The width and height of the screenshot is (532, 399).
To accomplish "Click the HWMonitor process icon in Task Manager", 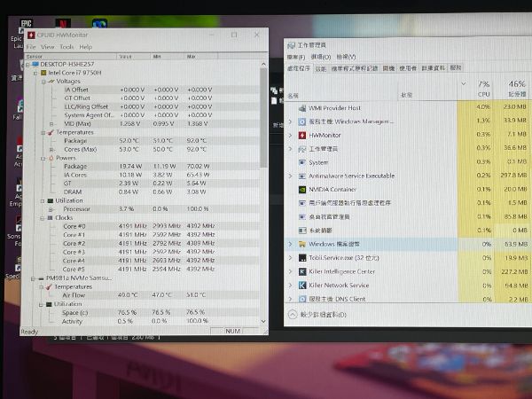I will point(302,135).
